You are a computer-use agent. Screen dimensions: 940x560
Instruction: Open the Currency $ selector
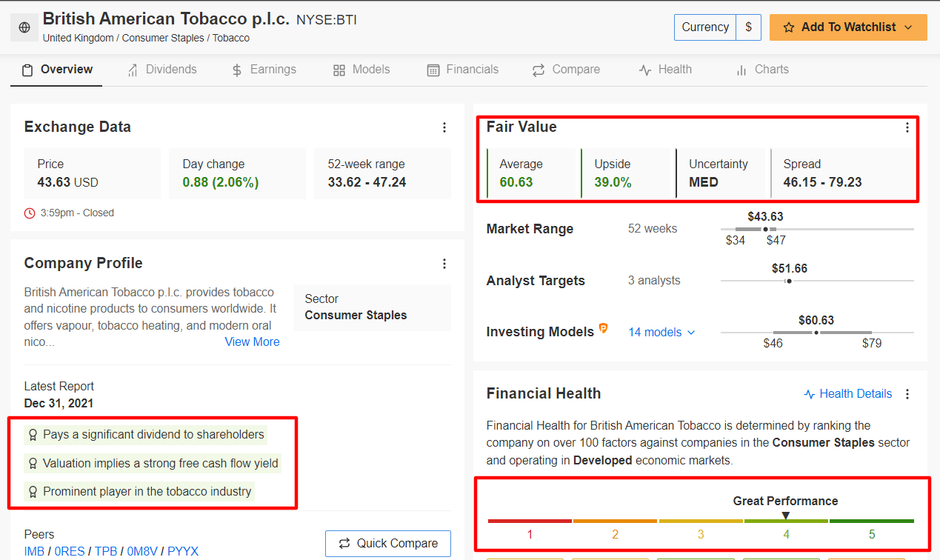[x=718, y=27]
